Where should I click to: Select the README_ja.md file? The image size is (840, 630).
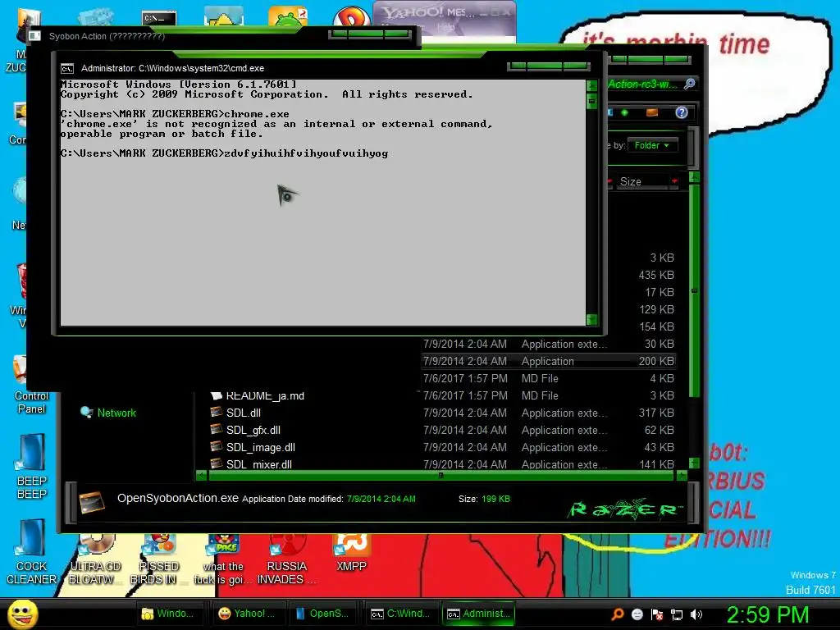pos(265,395)
